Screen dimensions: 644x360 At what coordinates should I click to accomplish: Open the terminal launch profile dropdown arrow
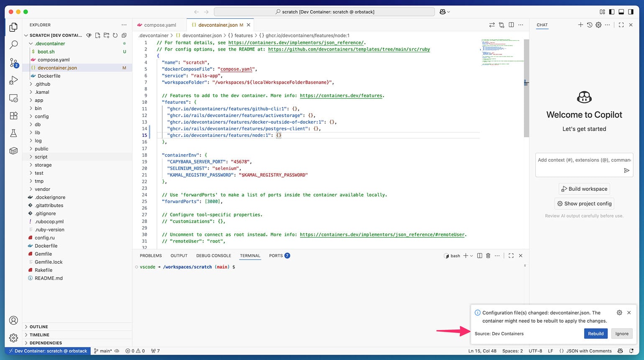[x=472, y=256]
